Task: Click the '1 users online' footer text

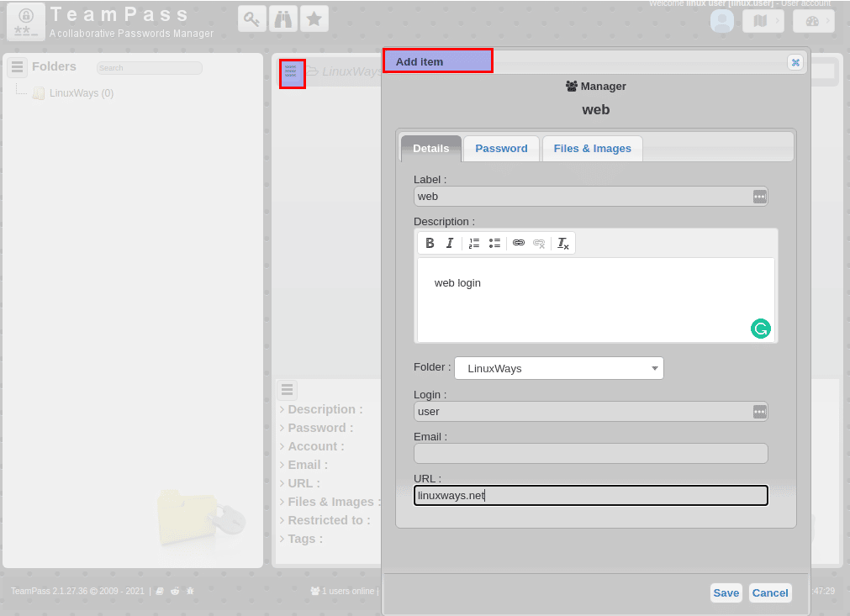Action: point(348,591)
